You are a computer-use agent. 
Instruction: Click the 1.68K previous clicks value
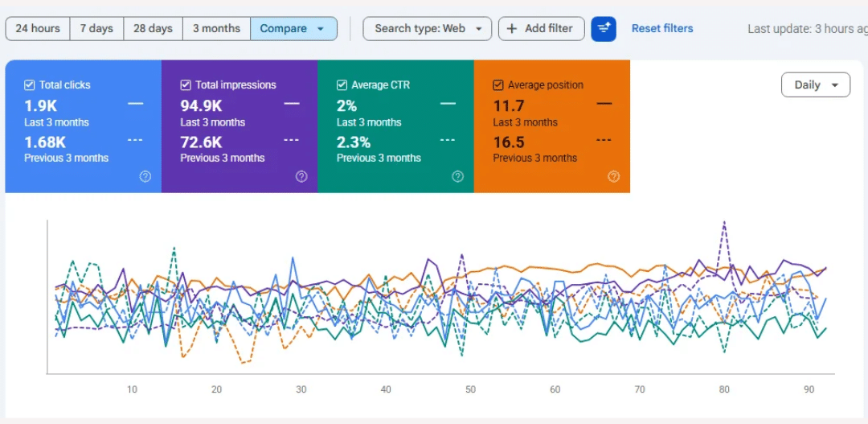tap(45, 142)
